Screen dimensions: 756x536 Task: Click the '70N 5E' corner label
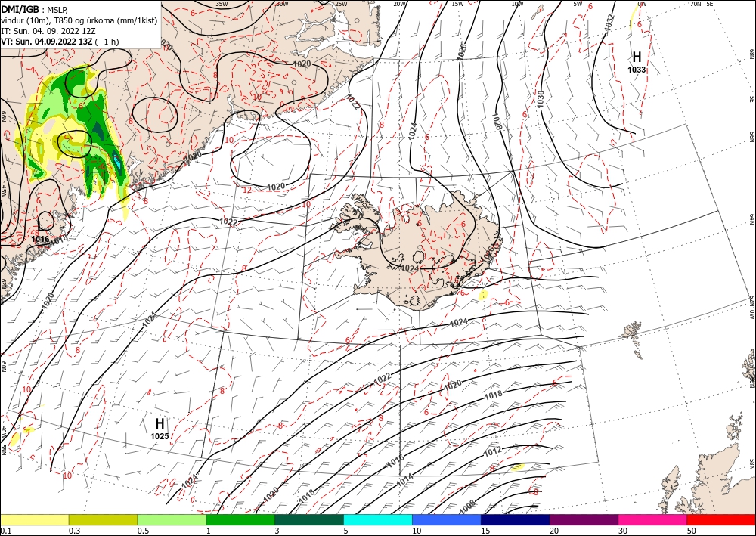pyautogui.click(x=702, y=4)
